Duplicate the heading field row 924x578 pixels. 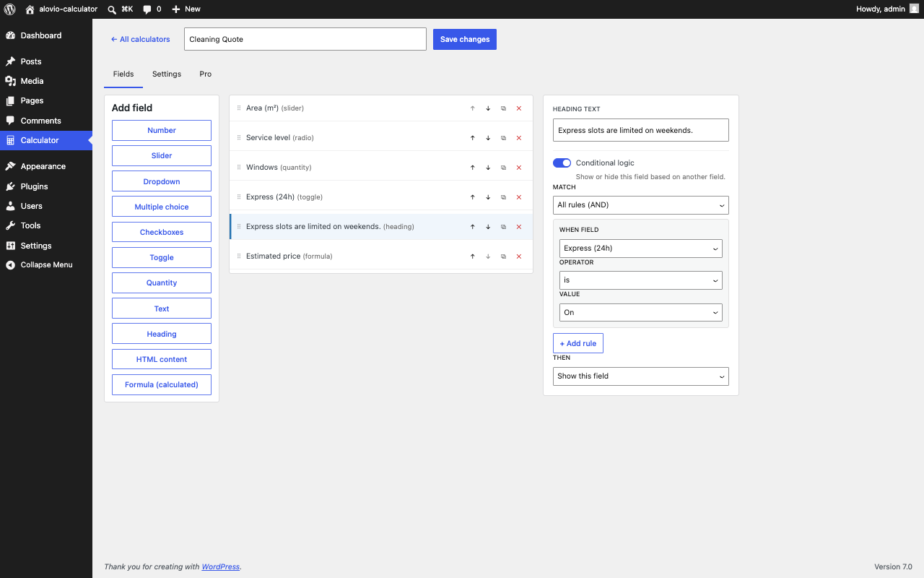(503, 227)
